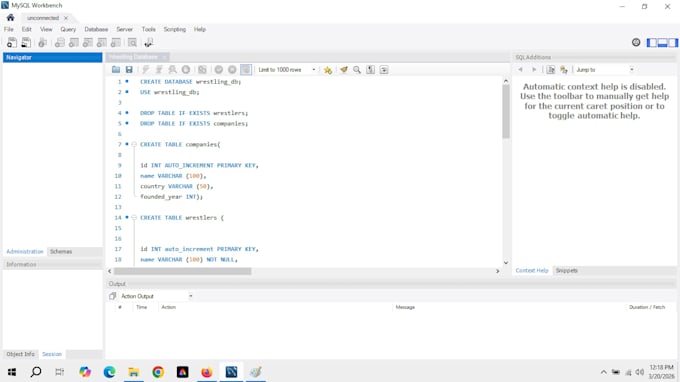Open Windows Start menu
This screenshot has width=680, height=382.
(x=12, y=372)
